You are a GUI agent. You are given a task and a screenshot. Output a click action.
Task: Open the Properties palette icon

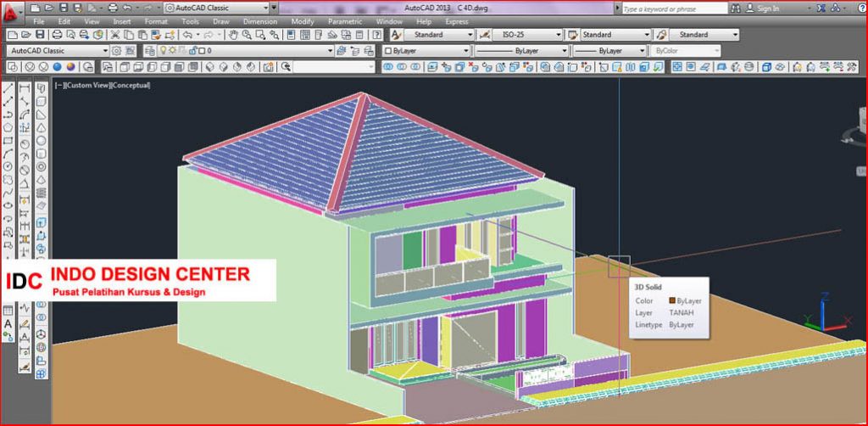coord(292,34)
